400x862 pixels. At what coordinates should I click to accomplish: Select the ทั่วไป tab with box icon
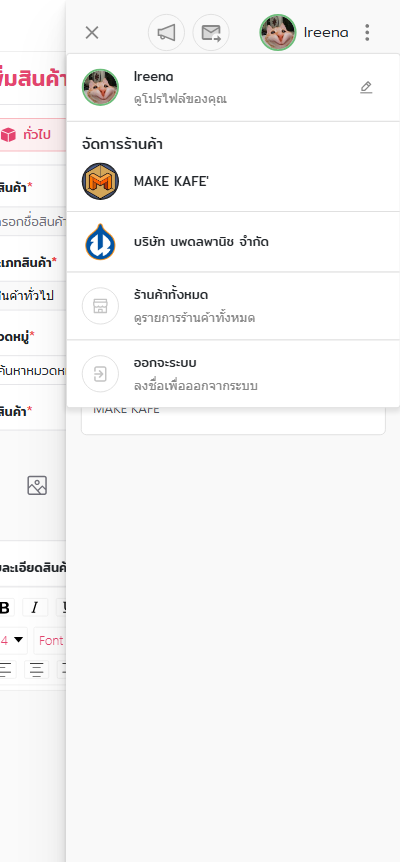31,135
